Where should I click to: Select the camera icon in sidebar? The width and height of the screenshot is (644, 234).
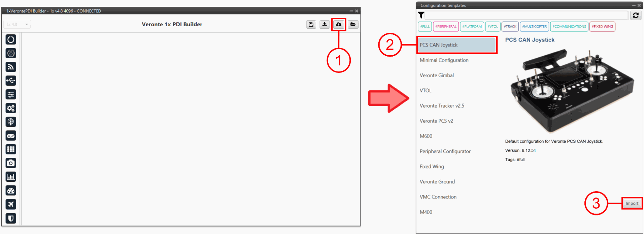(11, 163)
